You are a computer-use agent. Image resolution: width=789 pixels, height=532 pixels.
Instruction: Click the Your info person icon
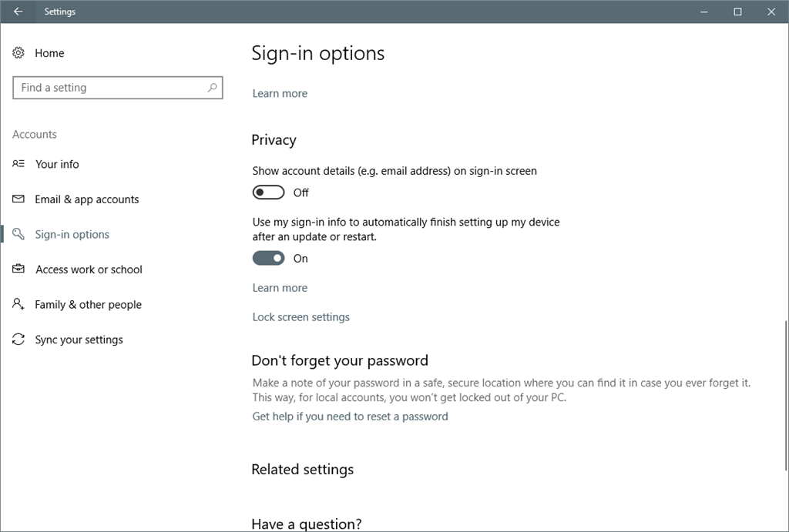coord(18,164)
